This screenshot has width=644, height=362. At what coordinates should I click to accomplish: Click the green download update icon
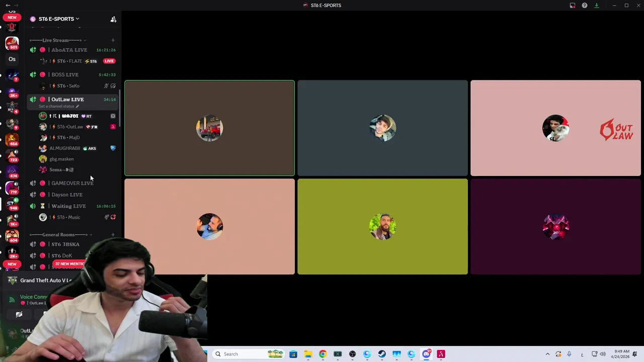[597, 6]
